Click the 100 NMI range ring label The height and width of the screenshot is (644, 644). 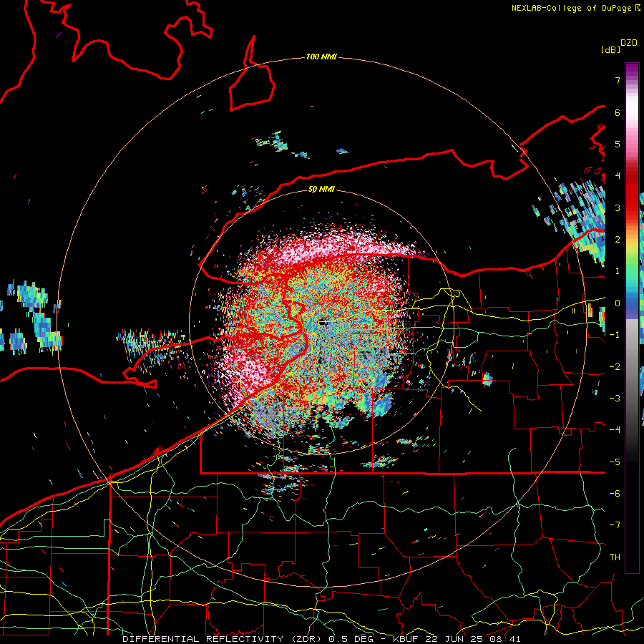tap(321, 57)
